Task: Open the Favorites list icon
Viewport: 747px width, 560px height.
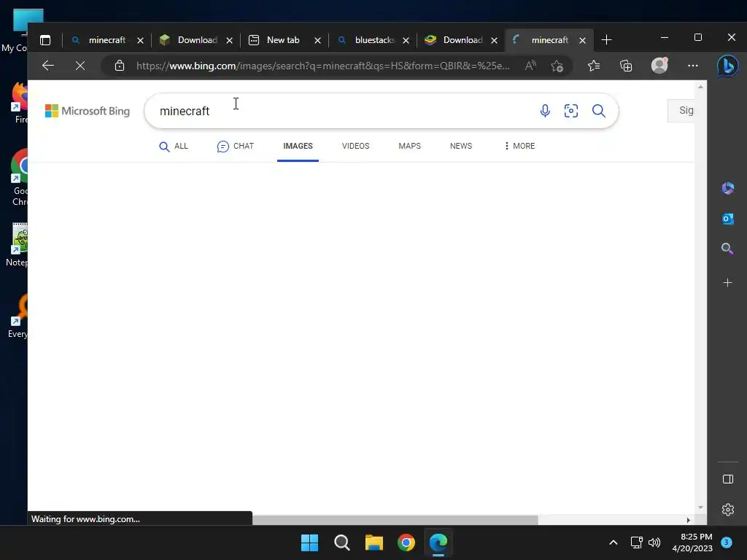Action: pyautogui.click(x=594, y=66)
